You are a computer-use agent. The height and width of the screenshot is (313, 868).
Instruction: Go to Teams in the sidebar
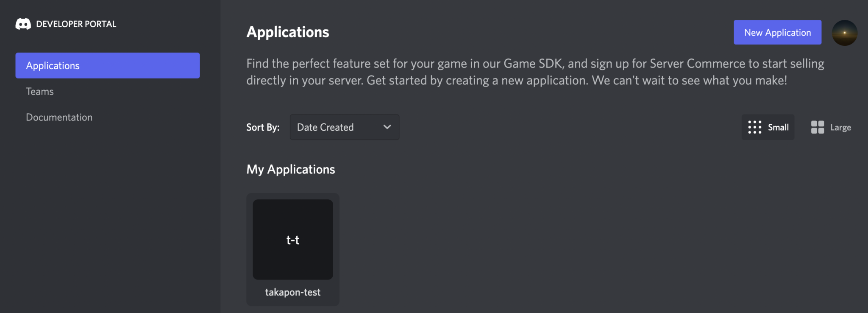point(40,92)
